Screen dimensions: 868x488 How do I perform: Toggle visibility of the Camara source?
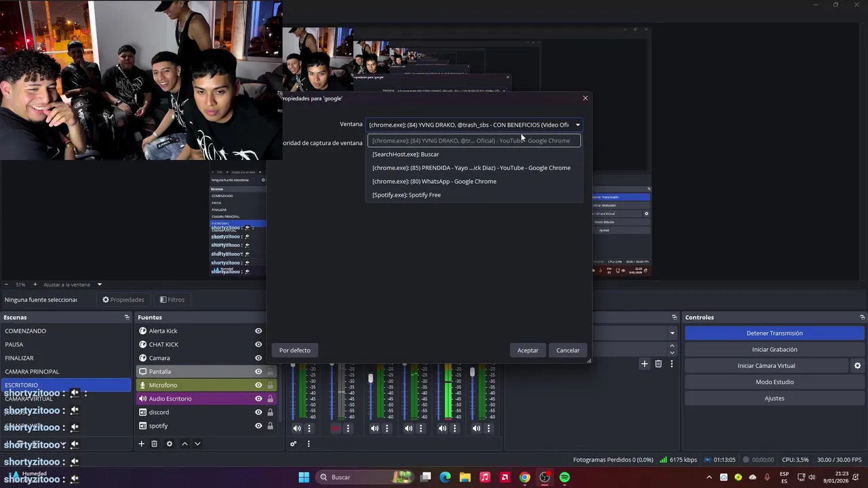point(258,358)
